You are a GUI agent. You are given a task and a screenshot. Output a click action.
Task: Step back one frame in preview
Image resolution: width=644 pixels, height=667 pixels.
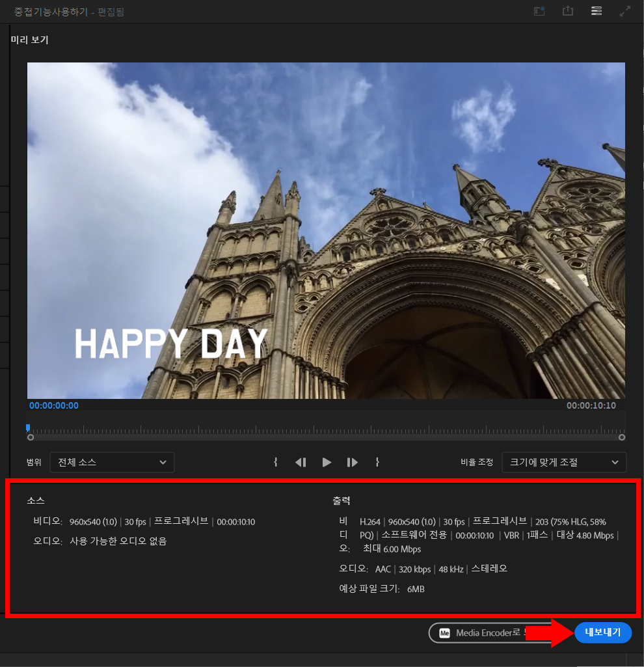click(x=301, y=462)
